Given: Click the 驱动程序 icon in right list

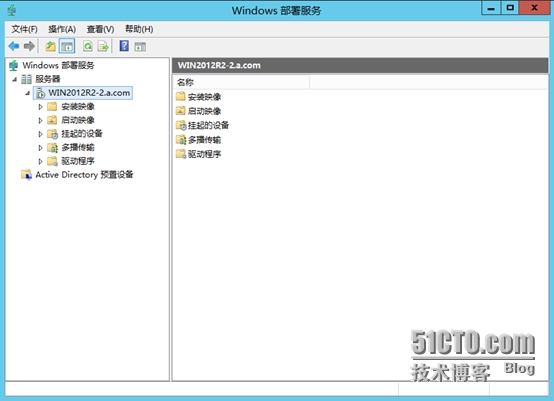Looking at the screenshot, I should click(181, 154).
